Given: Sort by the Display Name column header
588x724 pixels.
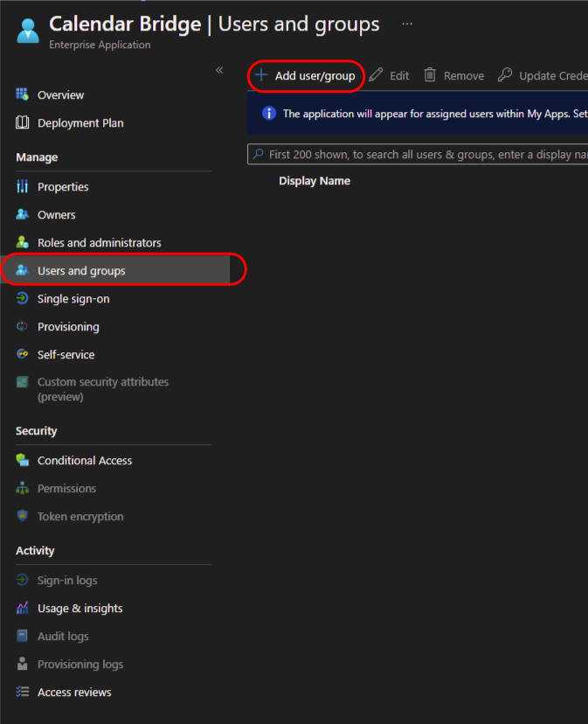Looking at the screenshot, I should [x=315, y=181].
